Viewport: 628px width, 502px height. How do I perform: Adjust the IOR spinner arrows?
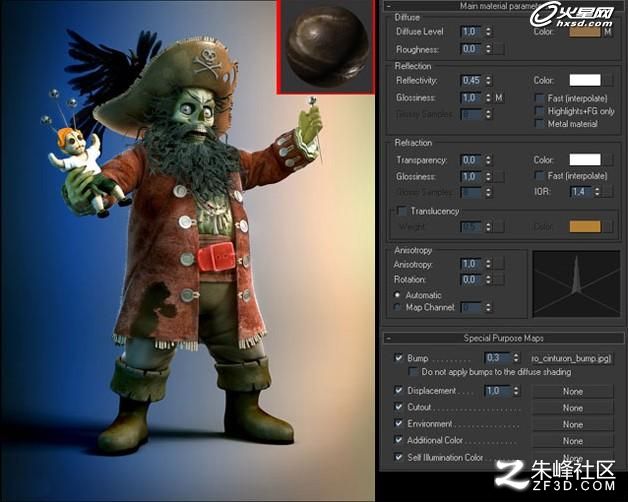pyautogui.click(x=597, y=192)
